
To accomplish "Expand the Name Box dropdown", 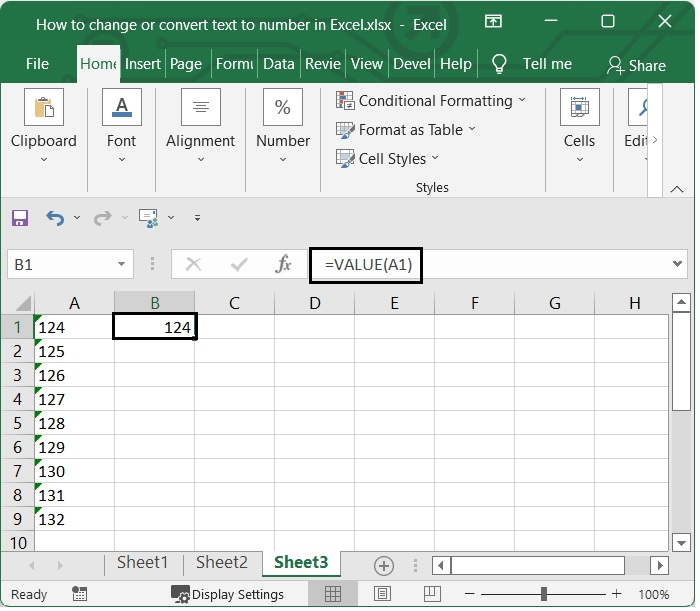I will 121,264.
